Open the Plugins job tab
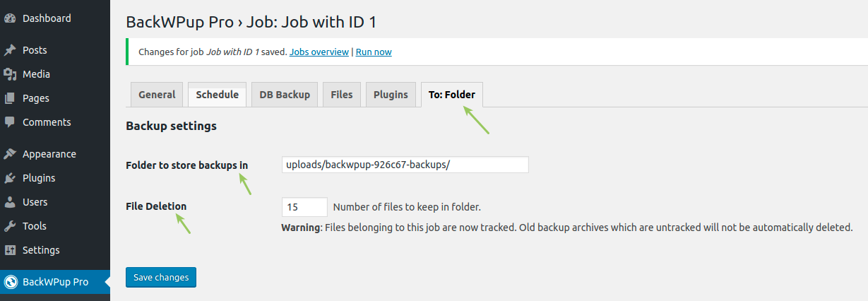This screenshot has width=868, height=301. tap(391, 95)
